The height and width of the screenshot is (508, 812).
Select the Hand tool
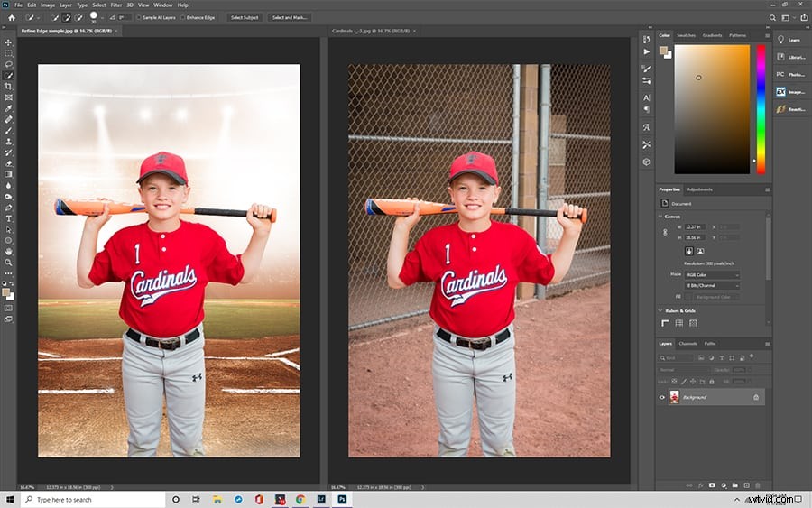(8, 252)
